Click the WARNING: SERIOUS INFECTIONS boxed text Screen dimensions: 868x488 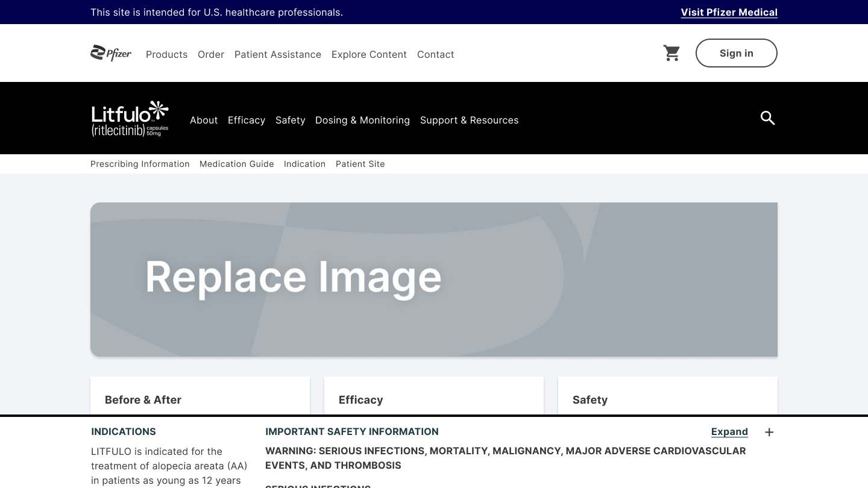(x=505, y=458)
